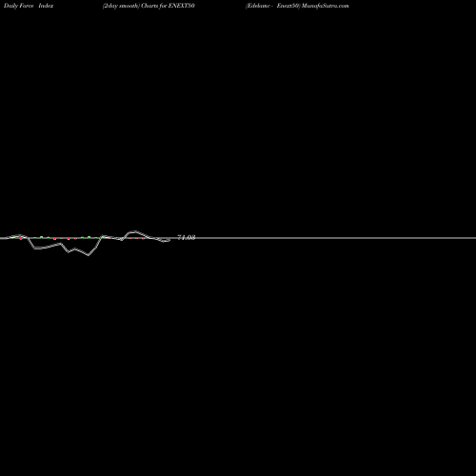This screenshot has height=476, width=476.
Task: Click the '(Edelamc - Enext50) MunafaSutra.com' label
Action: pos(297,6)
